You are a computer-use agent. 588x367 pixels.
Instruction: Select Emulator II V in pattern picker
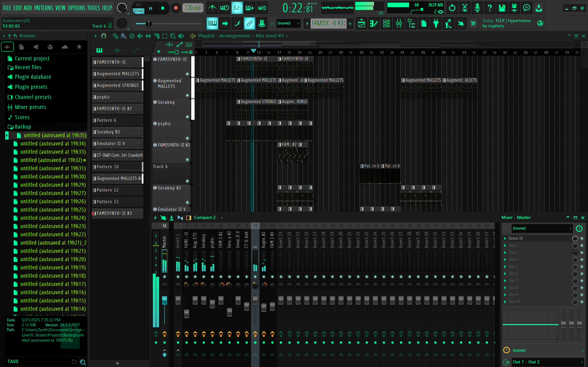click(x=117, y=144)
